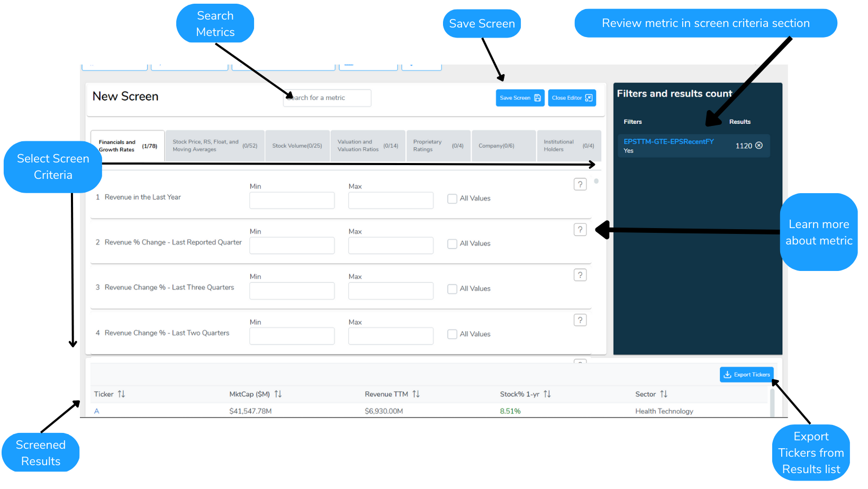Open Stock Price, RS, Float, and Moving Averages tab

click(x=215, y=146)
